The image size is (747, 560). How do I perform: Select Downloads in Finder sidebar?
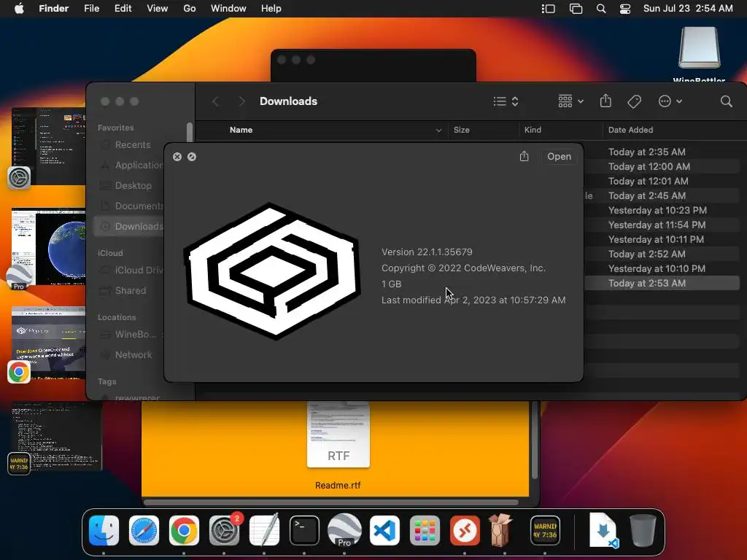tap(128, 227)
